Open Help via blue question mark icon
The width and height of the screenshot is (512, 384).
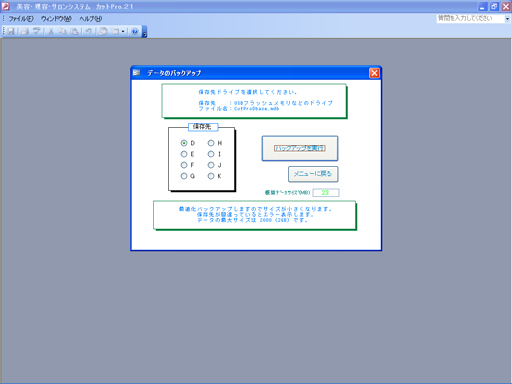135,31
